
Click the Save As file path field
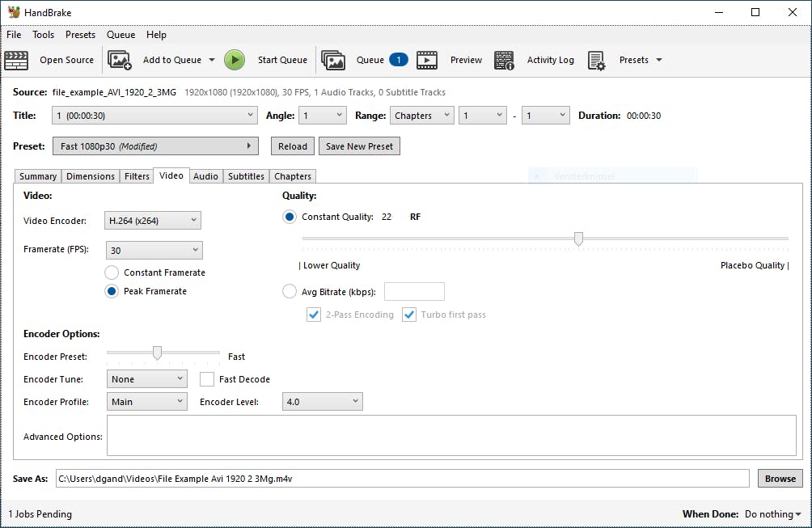(x=403, y=479)
